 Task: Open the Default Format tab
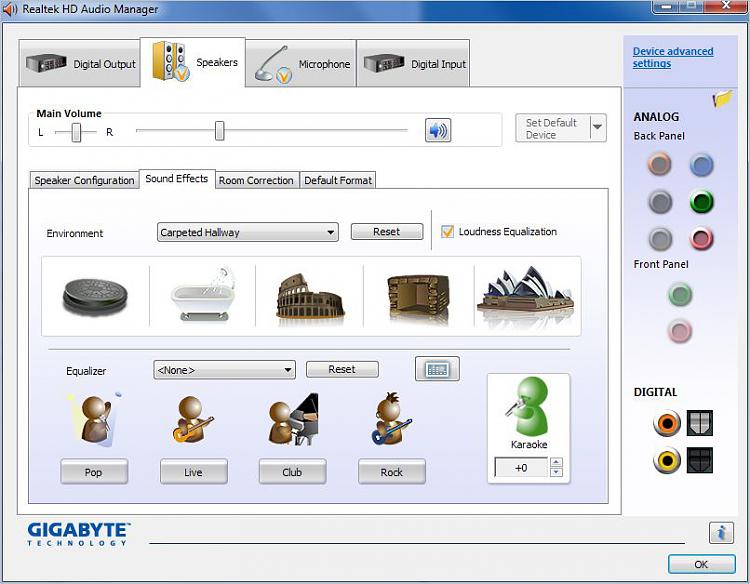click(x=338, y=180)
